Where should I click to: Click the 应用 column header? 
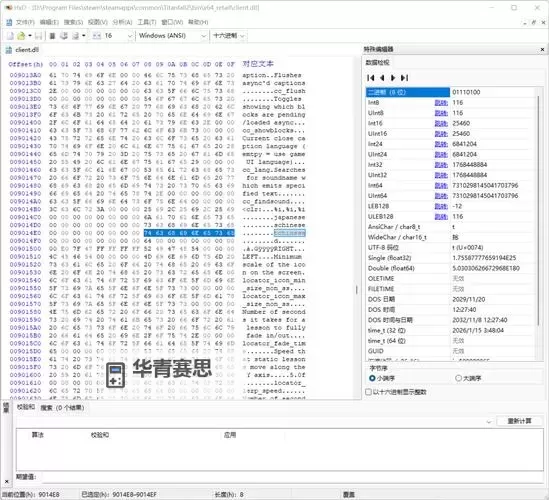(230, 435)
